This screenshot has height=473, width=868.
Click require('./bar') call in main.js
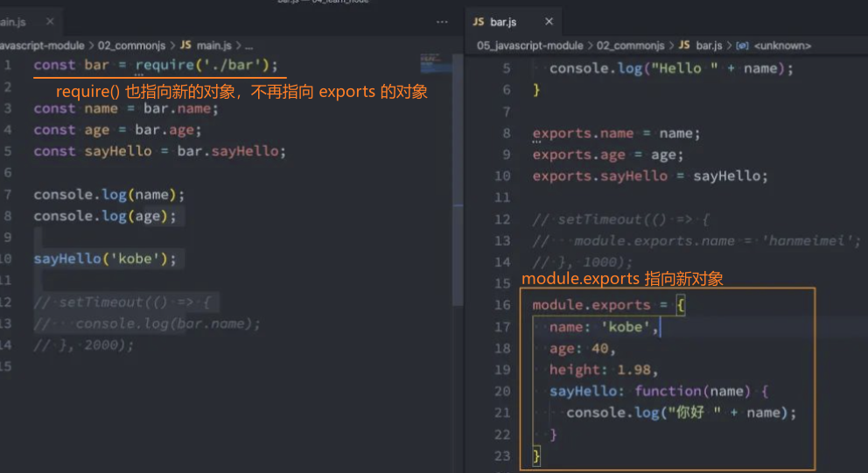pos(206,65)
